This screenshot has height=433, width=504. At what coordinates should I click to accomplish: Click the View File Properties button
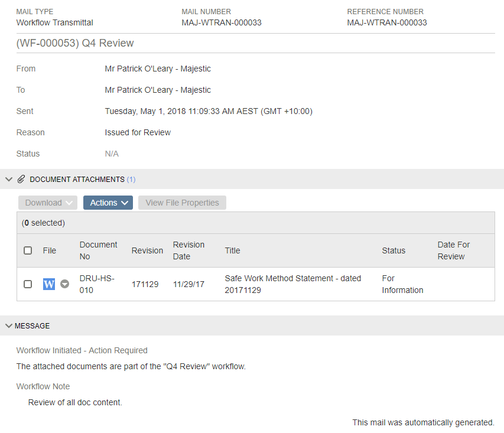tap(182, 203)
